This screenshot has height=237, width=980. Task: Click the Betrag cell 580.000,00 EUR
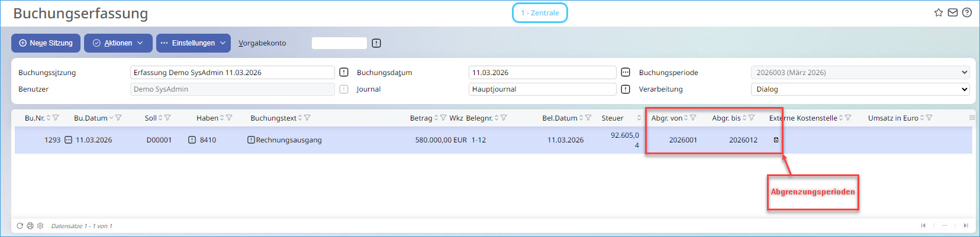coord(441,140)
